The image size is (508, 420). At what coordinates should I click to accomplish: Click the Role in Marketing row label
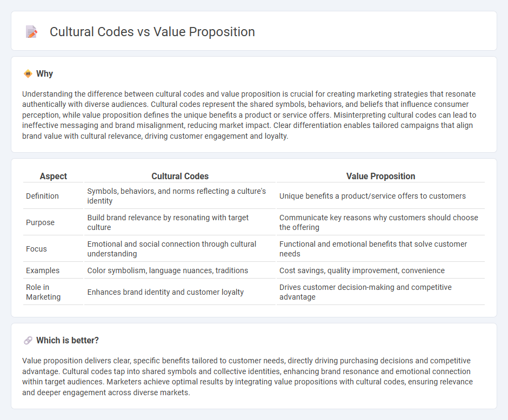[x=43, y=292]
